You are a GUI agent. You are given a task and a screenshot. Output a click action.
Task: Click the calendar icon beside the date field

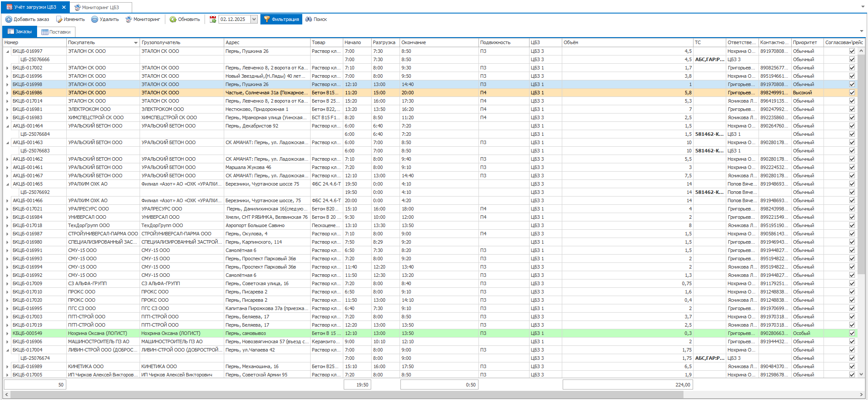(213, 19)
